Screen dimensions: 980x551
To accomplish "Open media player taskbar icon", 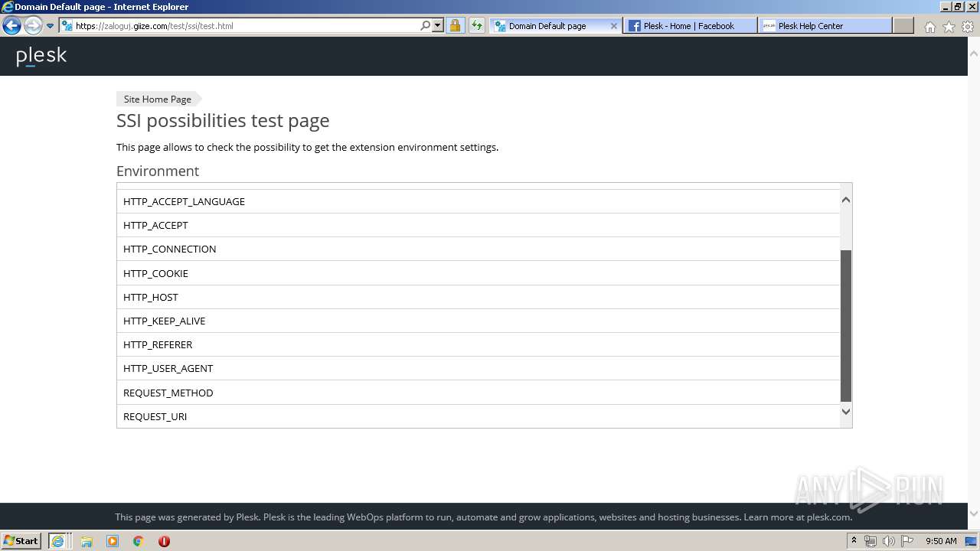I will tap(113, 541).
